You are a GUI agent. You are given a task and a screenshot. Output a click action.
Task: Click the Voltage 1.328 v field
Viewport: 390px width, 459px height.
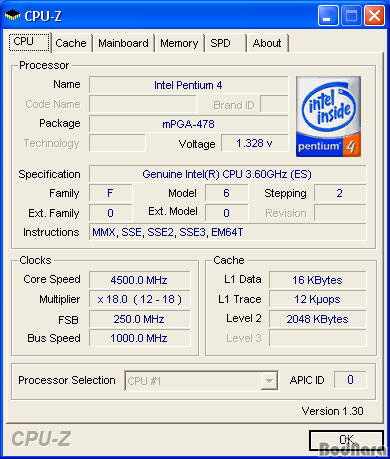pos(255,143)
